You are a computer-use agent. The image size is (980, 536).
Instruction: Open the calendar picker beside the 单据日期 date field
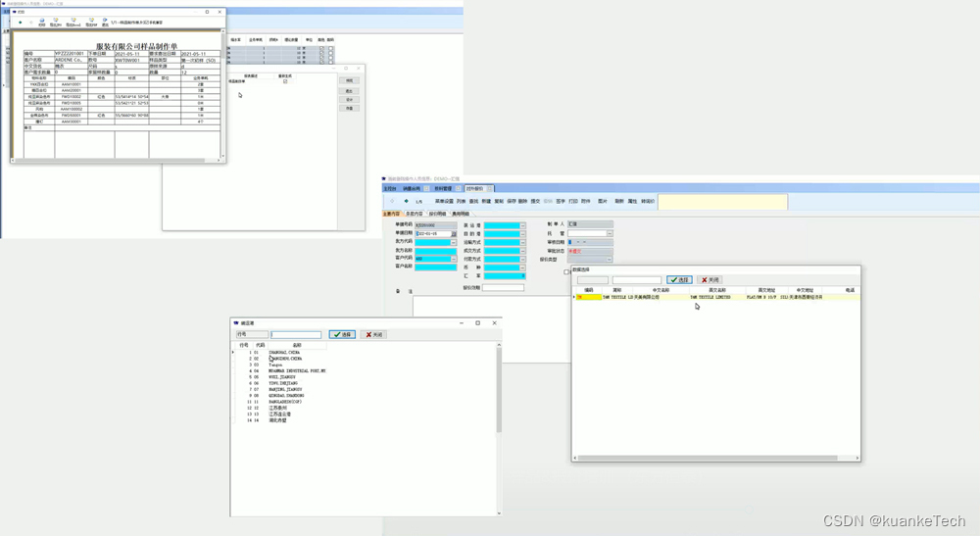pyautogui.click(x=454, y=233)
